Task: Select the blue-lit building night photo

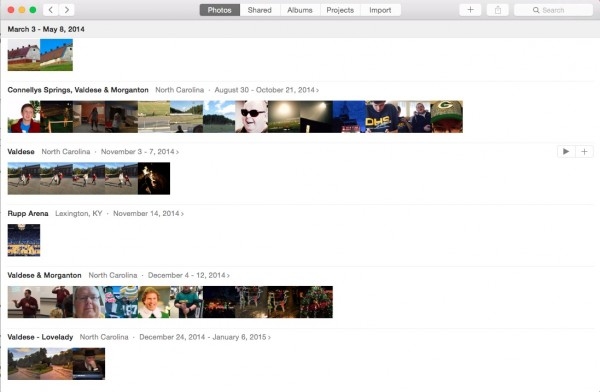Action: point(349,117)
